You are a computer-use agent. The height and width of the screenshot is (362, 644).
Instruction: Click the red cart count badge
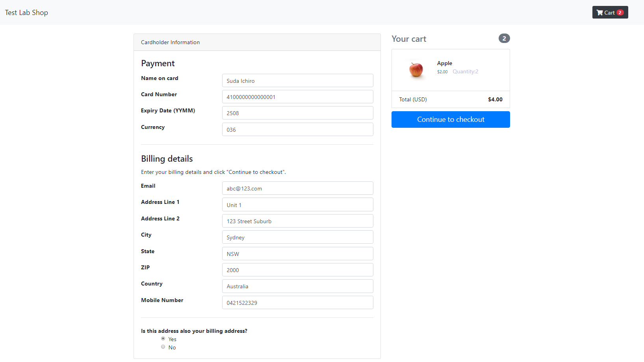pos(620,13)
